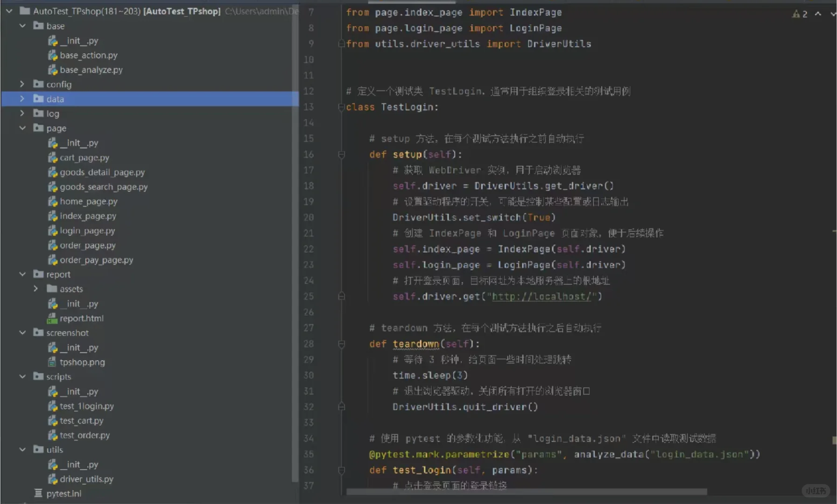Viewport: 837px width, 504px height.
Task: Click the pytest.ini config file icon
Action: pyautogui.click(x=38, y=493)
